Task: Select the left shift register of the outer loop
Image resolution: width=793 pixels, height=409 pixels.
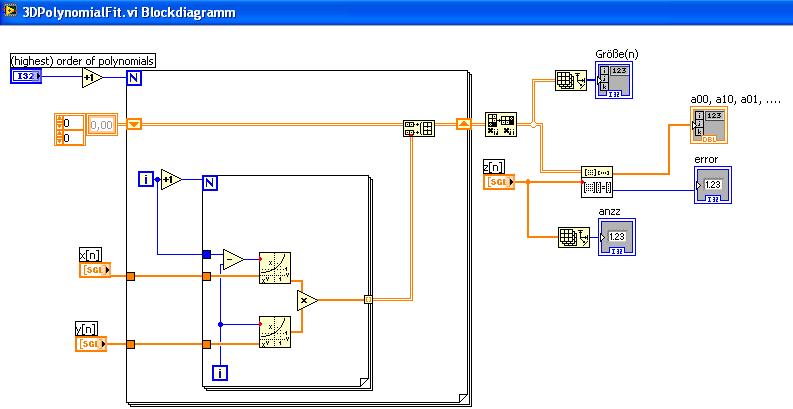Action: coord(135,124)
